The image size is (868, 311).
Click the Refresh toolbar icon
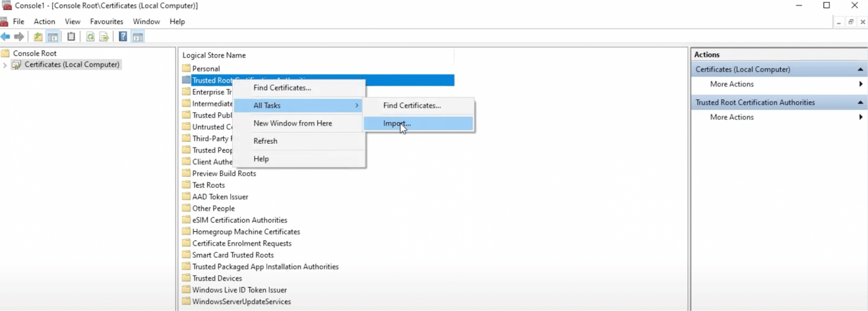click(x=91, y=37)
